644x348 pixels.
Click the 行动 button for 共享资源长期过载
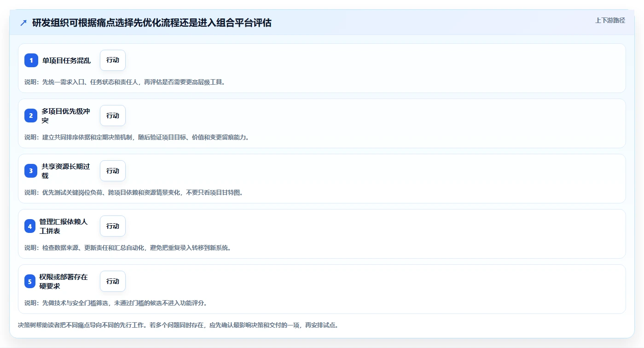tap(113, 171)
